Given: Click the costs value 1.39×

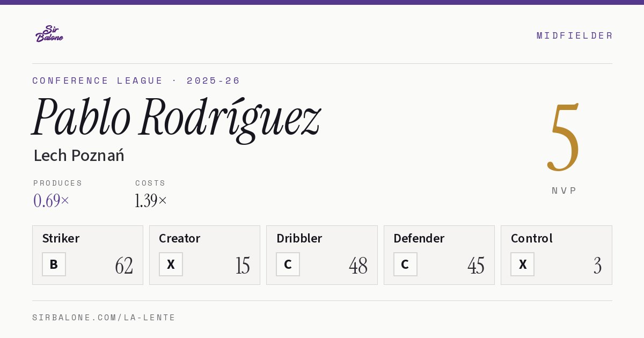Looking at the screenshot, I should point(151,201).
